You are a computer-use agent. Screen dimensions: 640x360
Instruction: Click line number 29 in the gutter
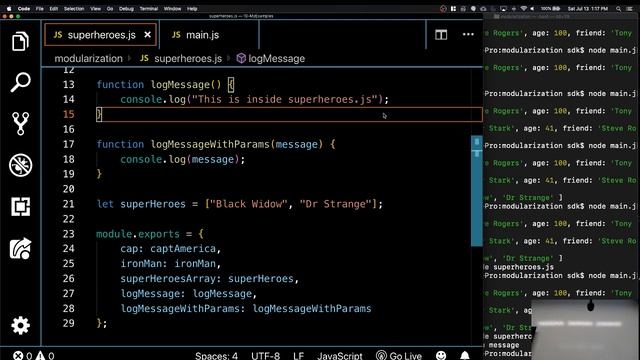click(69, 323)
